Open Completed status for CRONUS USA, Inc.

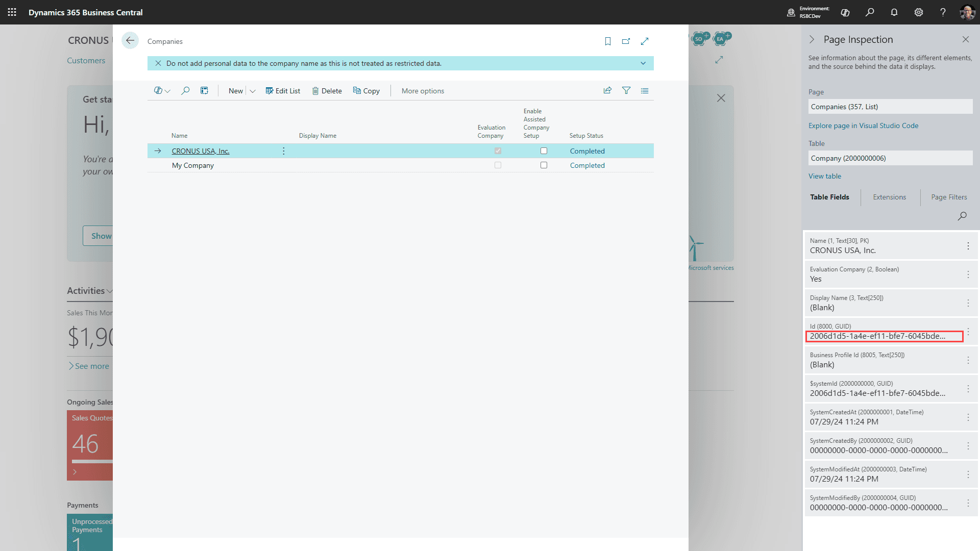point(587,151)
